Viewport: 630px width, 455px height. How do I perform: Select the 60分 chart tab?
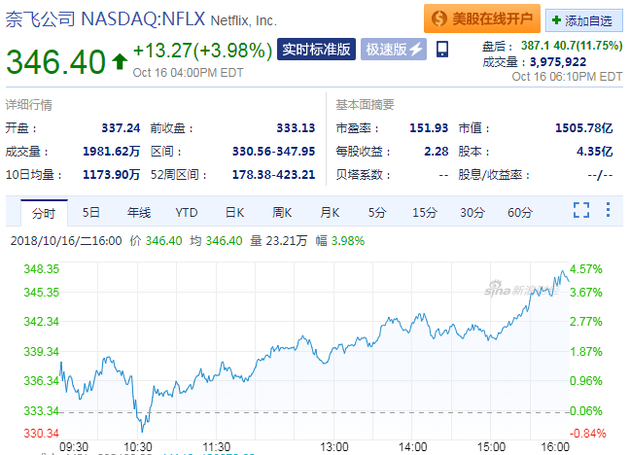(520, 212)
